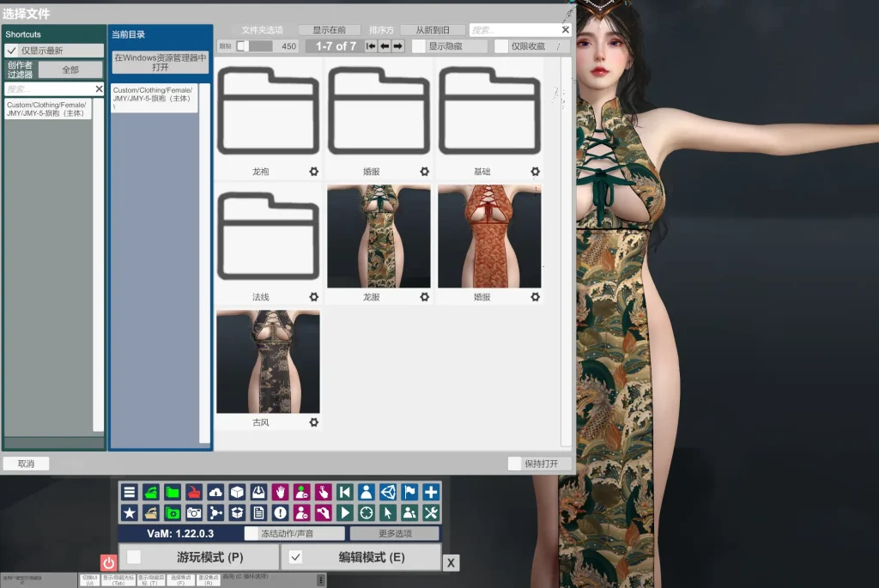Click the magenta open hand icon
The image size is (879, 588).
281,492
